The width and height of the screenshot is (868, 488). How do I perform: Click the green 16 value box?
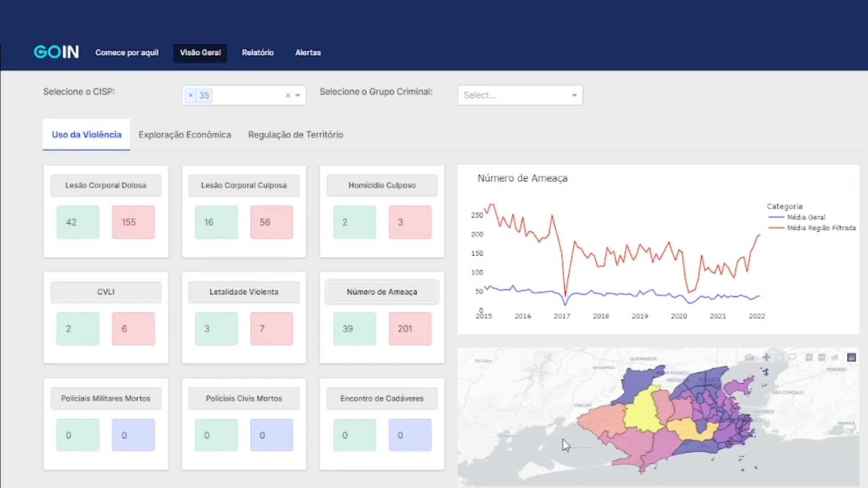[216, 222]
